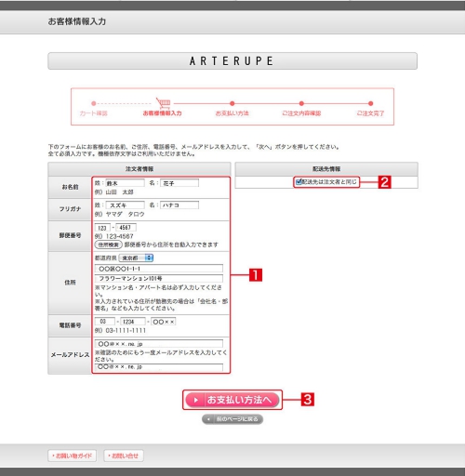This screenshot has width=465, height=476.
Task: Click the street address field 〇〇区〇〇1-1-1
Action: coord(159,269)
